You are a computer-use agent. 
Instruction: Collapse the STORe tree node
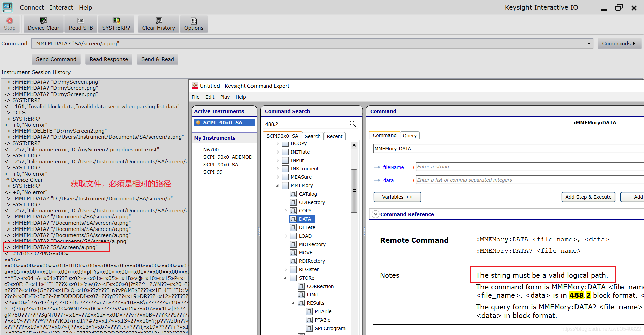point(285,278)
